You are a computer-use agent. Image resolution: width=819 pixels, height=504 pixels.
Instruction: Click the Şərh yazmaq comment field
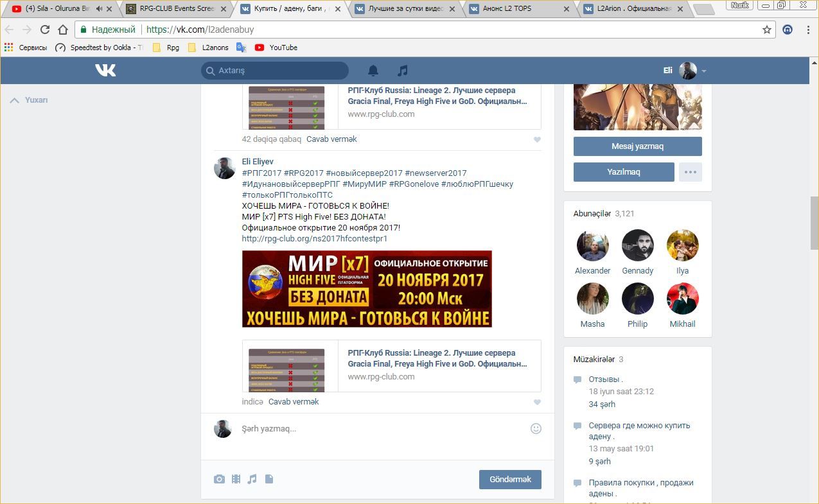[x=382, y=429]
